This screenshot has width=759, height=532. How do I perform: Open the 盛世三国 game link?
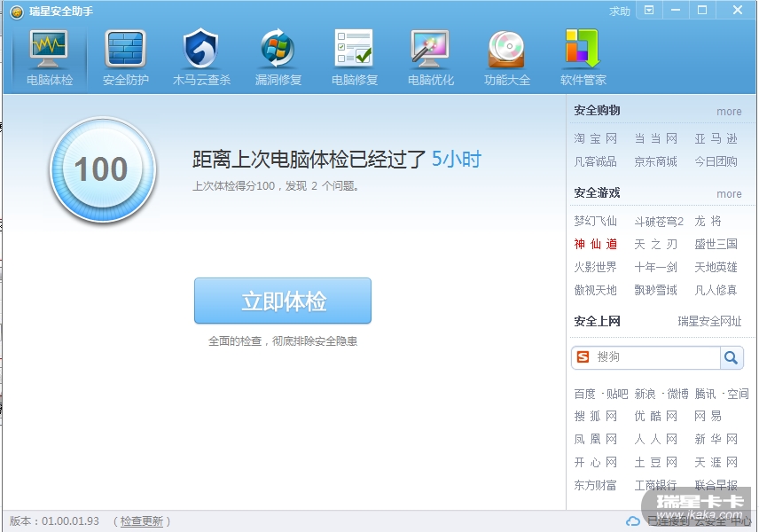click(x=716, y=244)
